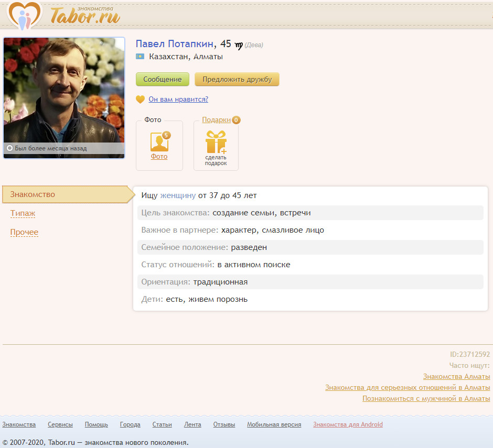Click the Предложить дружбу button
The height and width of the screenshot is (448, 493).
237,79
